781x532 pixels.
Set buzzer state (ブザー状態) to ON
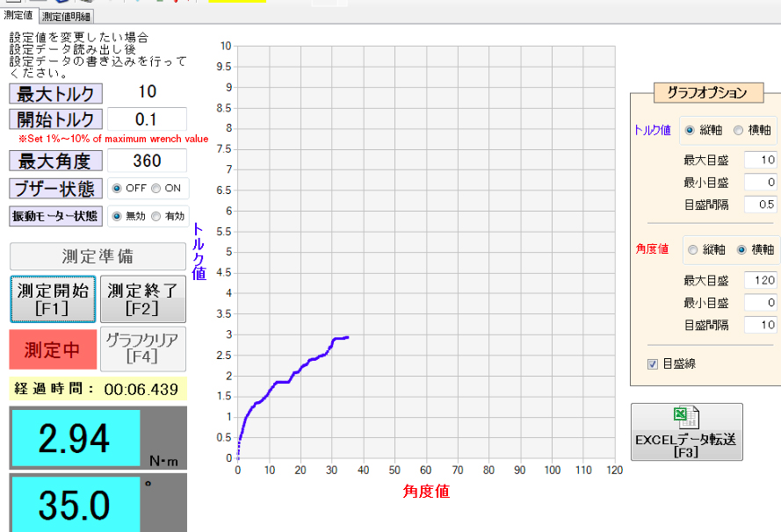click(155, 188)
